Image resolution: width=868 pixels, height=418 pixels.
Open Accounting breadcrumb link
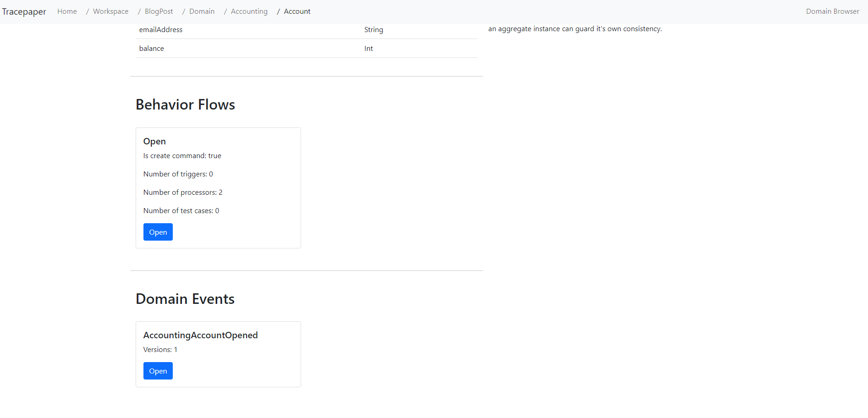pos(249,11)
